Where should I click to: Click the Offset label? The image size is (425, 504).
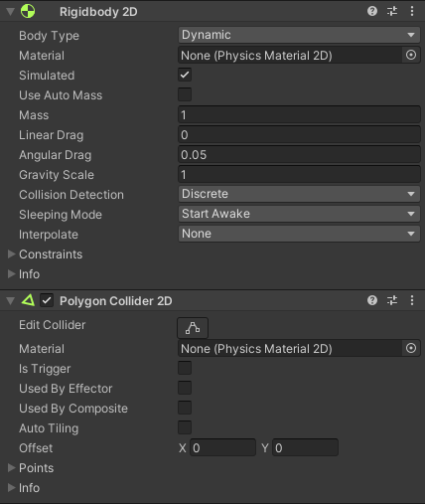point(36,448)
